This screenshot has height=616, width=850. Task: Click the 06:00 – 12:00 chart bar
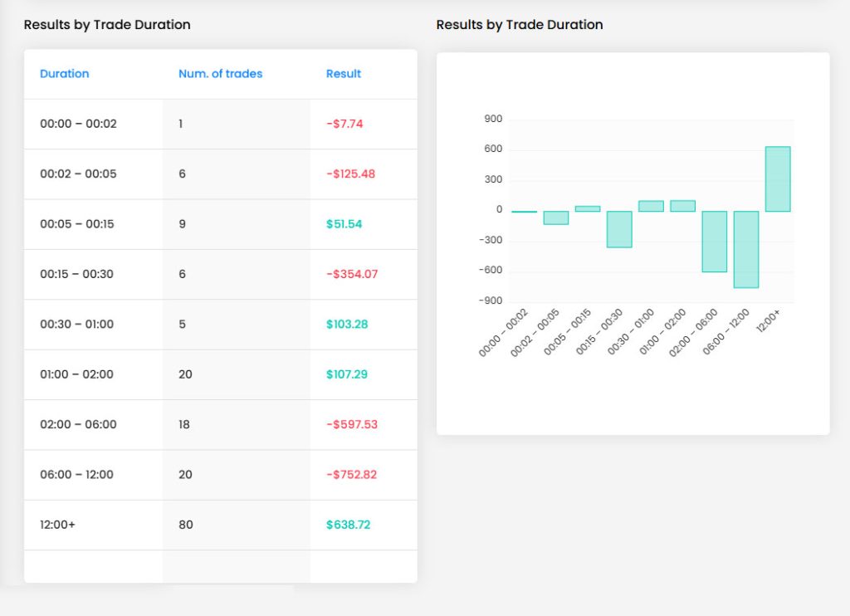(746, 249)
